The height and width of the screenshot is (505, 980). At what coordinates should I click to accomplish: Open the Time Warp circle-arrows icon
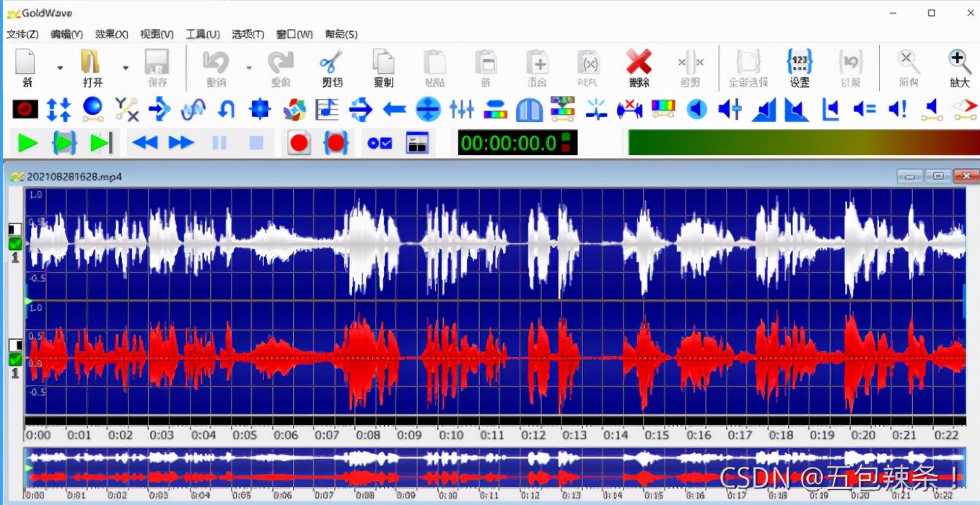[x=428, y=110]
